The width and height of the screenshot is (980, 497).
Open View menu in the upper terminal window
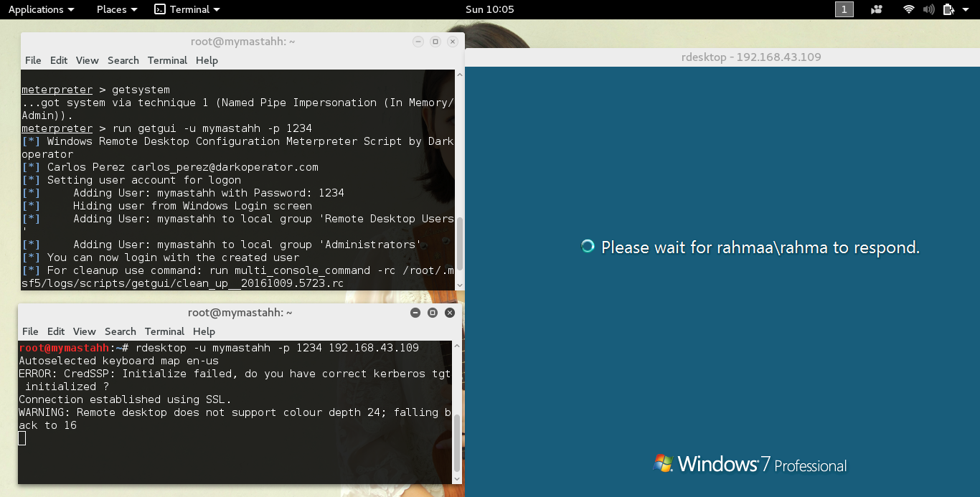pyautogui.click(x=87, y=60)
